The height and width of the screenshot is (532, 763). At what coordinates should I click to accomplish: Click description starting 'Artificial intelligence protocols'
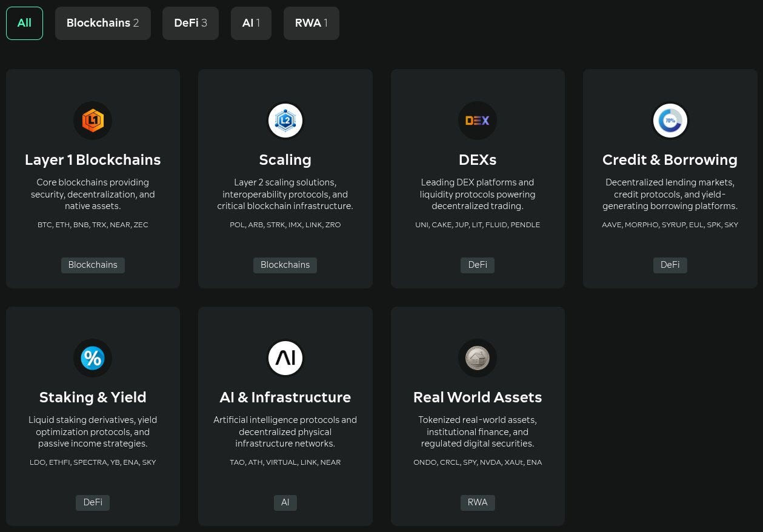pyautogui.click(x=285, y=432)
